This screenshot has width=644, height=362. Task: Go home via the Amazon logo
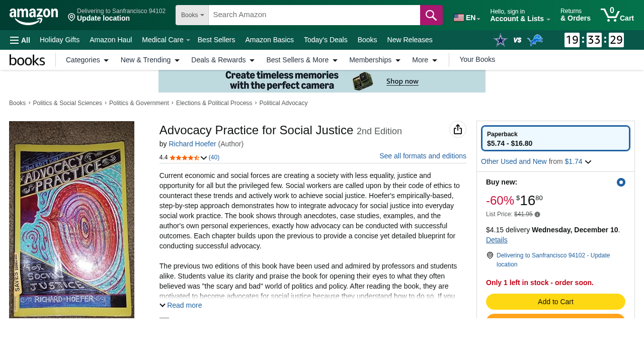33,15
